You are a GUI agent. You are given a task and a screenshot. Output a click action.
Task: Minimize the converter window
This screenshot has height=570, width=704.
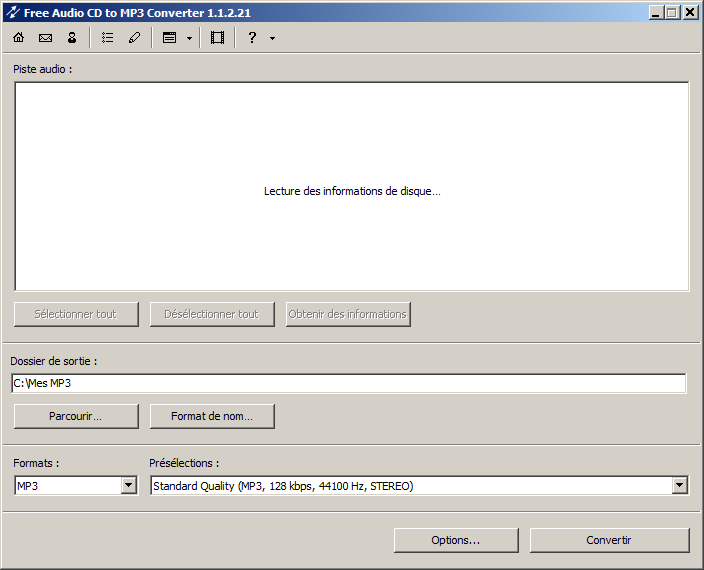(x=656, y=13)
